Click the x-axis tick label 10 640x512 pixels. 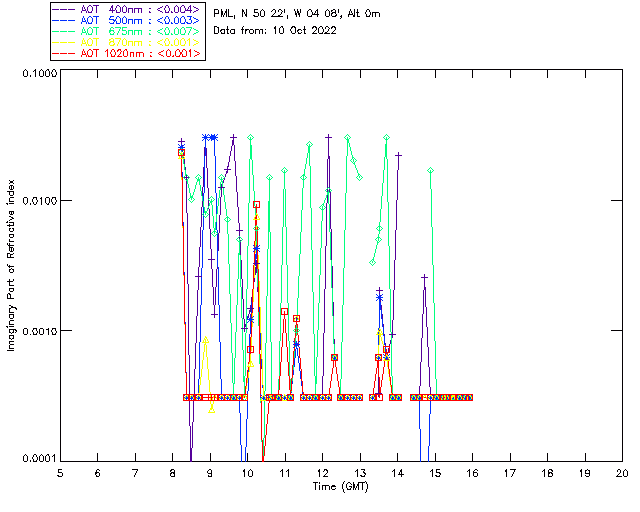pyautogui.click(x=247, y=473)
